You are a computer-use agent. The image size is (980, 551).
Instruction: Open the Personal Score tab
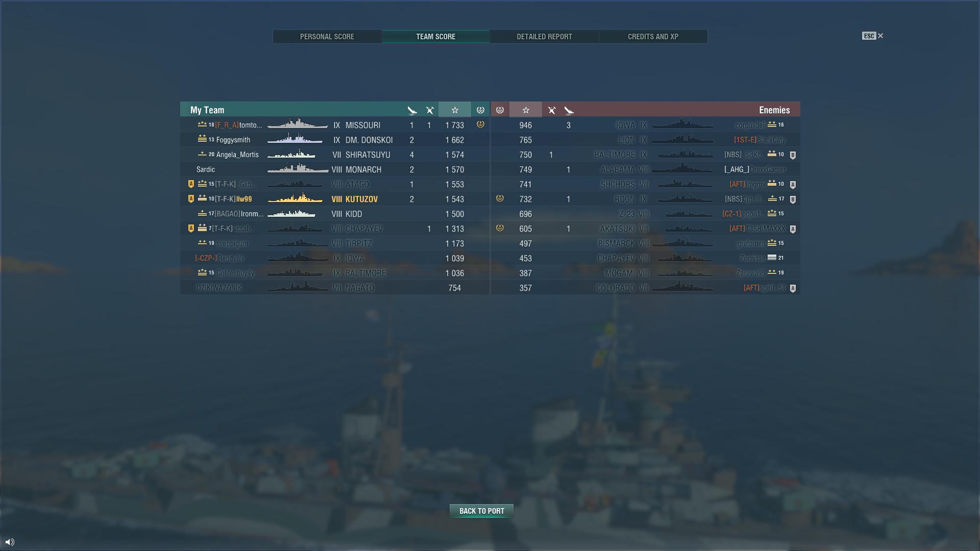pyautogui.click(x=327, y=37)
